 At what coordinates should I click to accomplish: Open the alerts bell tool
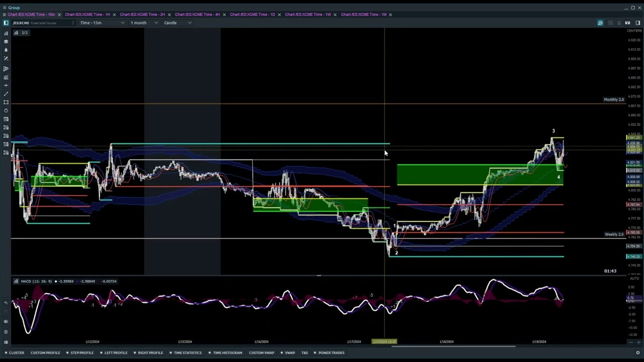pos(6,50)
